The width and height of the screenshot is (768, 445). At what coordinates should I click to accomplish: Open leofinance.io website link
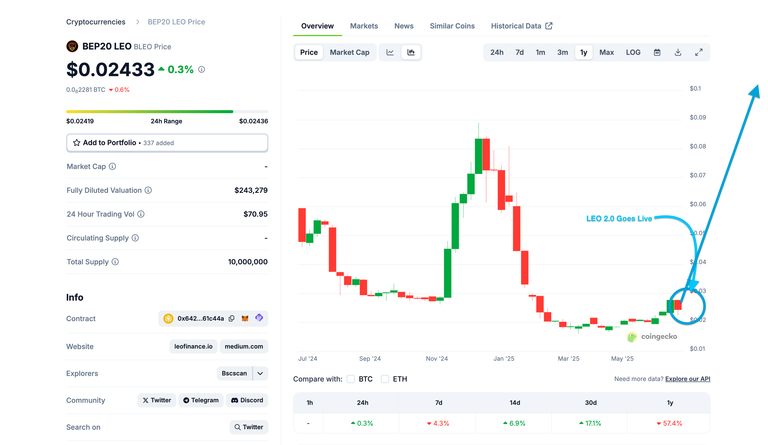193,346
